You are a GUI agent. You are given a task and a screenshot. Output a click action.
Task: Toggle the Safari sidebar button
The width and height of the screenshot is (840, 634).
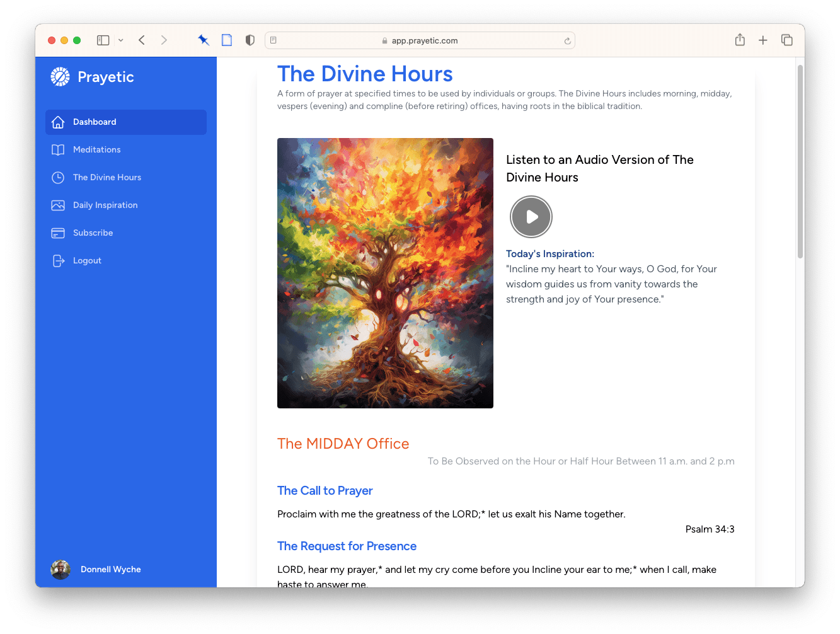103,40
